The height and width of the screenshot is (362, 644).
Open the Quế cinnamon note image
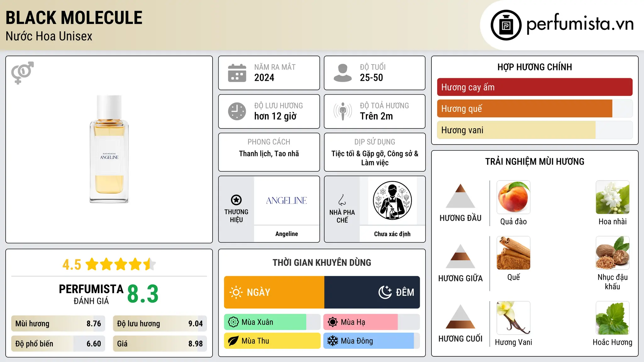[x=514, y=253]
